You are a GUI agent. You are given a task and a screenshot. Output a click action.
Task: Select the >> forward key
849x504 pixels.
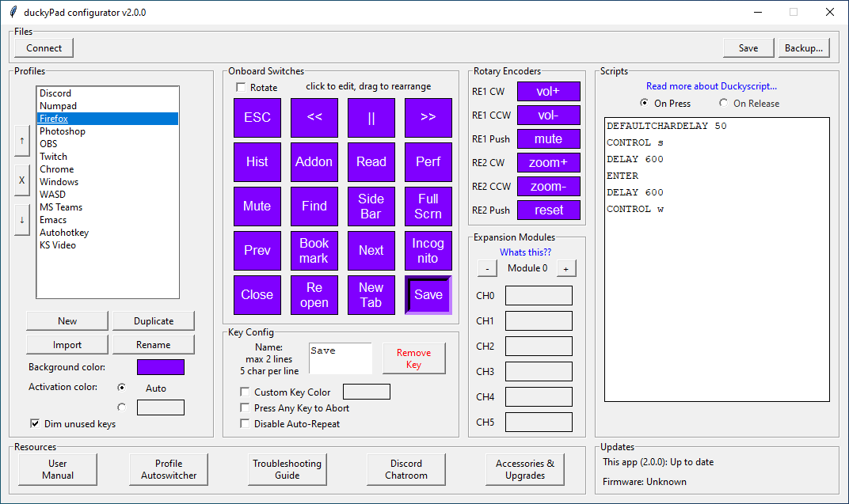(428, 117)
